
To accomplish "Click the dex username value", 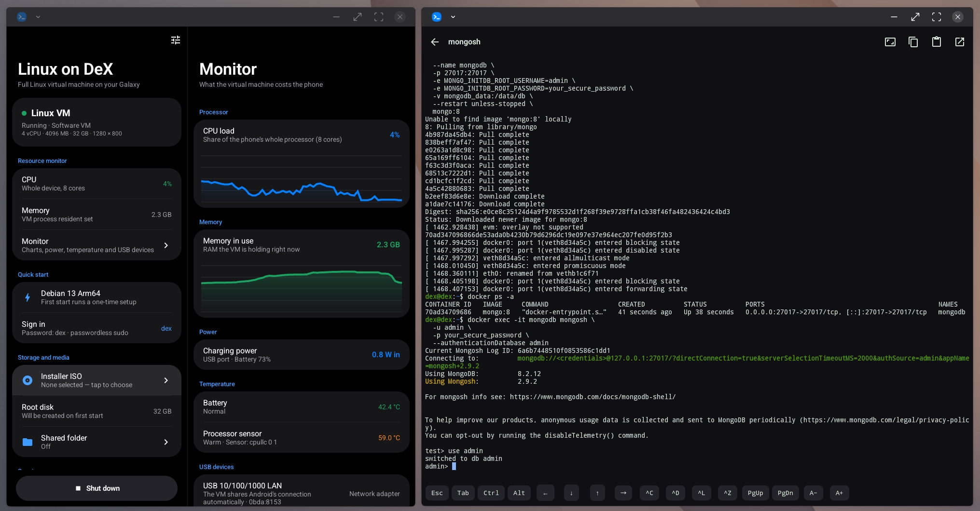I will [x=166, y=328].
